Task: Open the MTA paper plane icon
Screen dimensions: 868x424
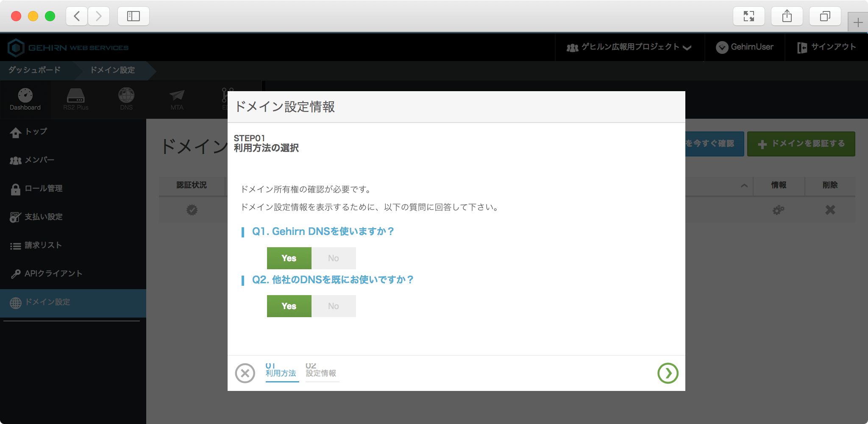Action: coord(177,99)
